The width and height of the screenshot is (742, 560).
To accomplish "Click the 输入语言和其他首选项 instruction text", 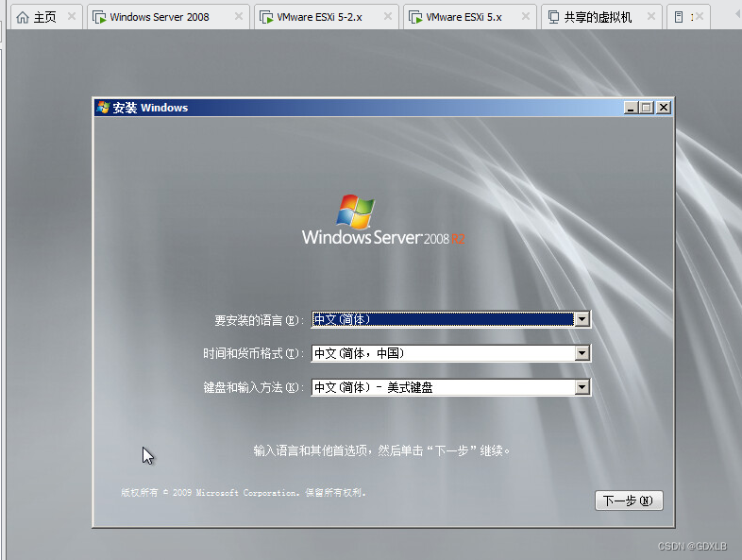I will click(x=381, y=450).
